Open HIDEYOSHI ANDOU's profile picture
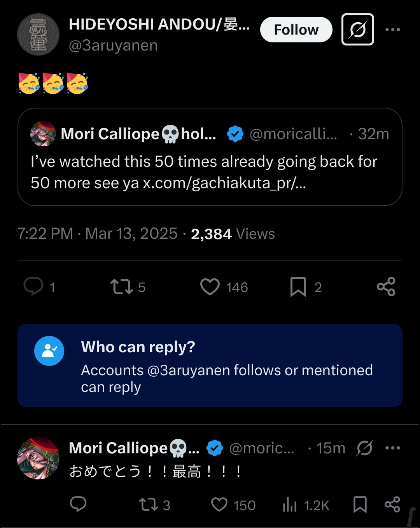Viewport: 420px width, 528px height. click(x=38, y=35)
